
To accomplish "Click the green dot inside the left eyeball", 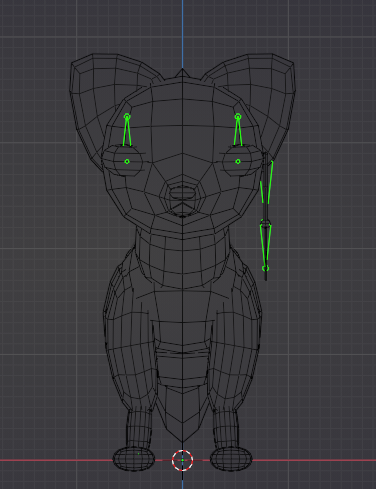I will (127, 162).
